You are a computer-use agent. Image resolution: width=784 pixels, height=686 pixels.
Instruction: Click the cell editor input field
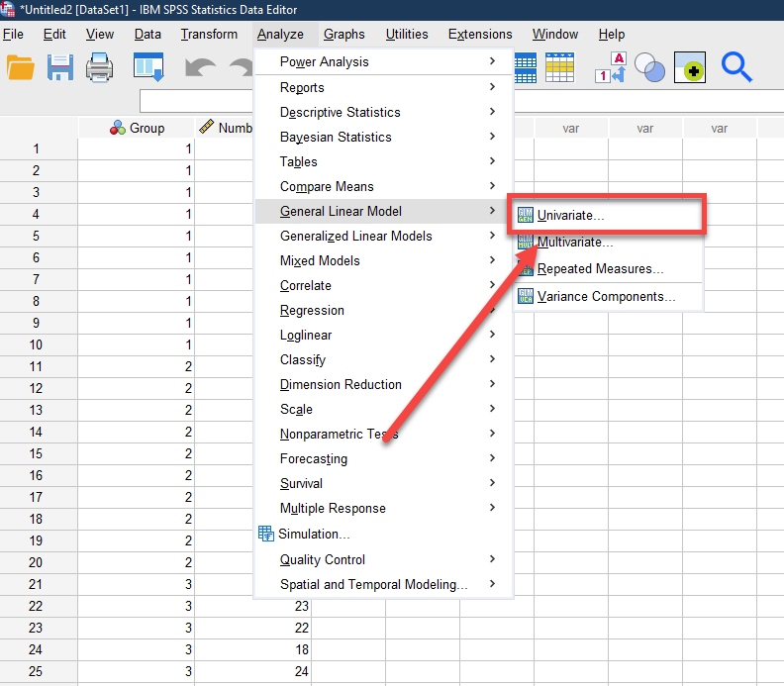461,102
